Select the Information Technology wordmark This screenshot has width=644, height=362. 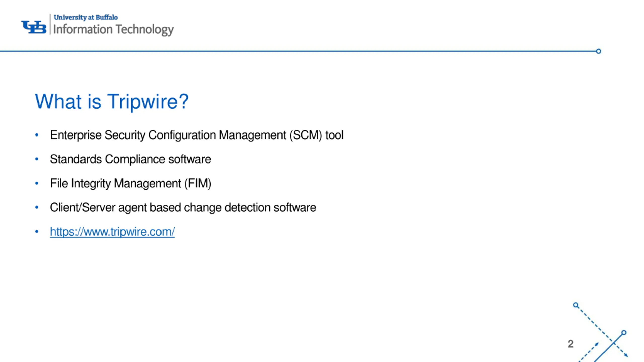click(113, 30)
